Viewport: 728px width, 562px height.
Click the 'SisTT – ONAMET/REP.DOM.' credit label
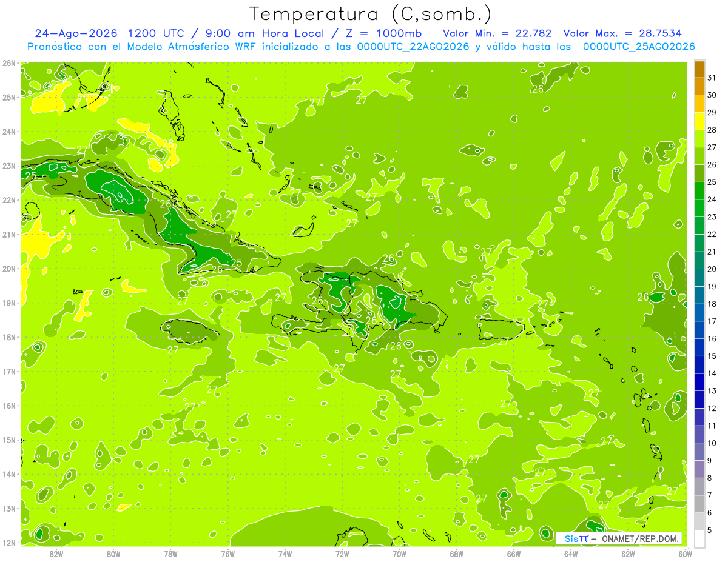click(619, 538)
